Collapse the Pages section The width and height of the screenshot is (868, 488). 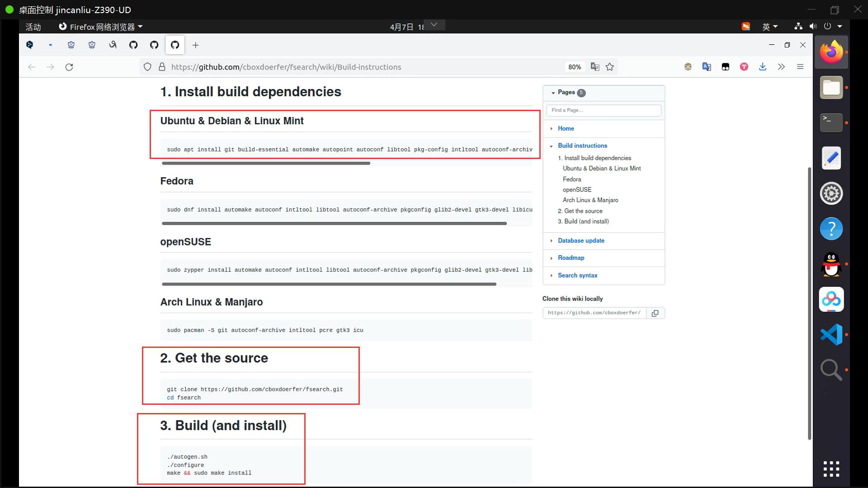[553, 93]
